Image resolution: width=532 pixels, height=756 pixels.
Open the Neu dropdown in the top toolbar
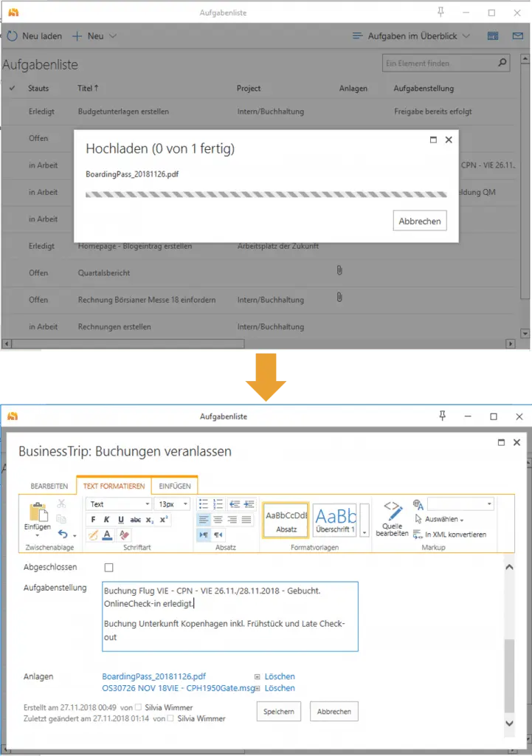point(94,36)
